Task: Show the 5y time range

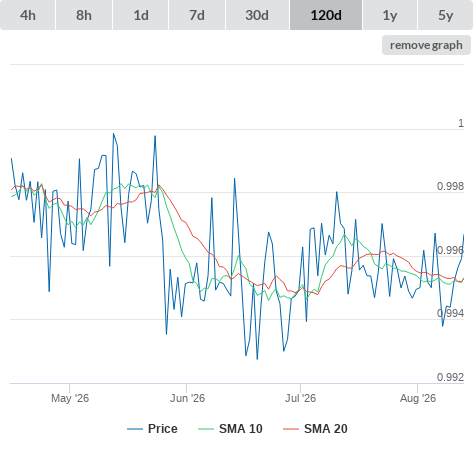Action: point(446,15)
